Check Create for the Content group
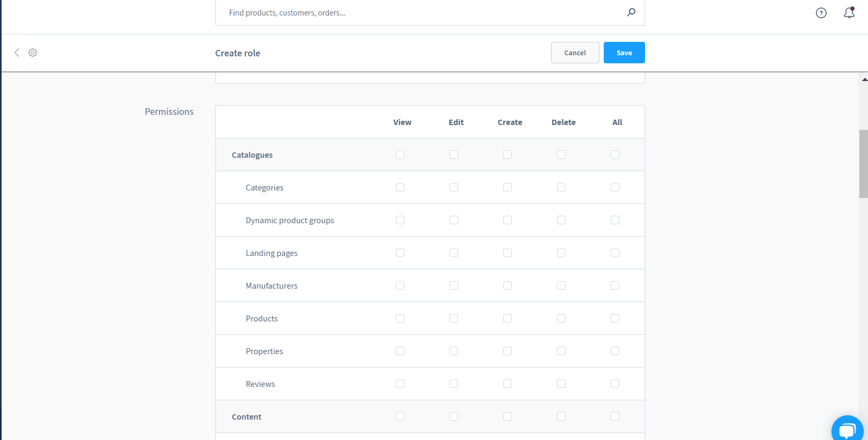 (x=508, y=416)
